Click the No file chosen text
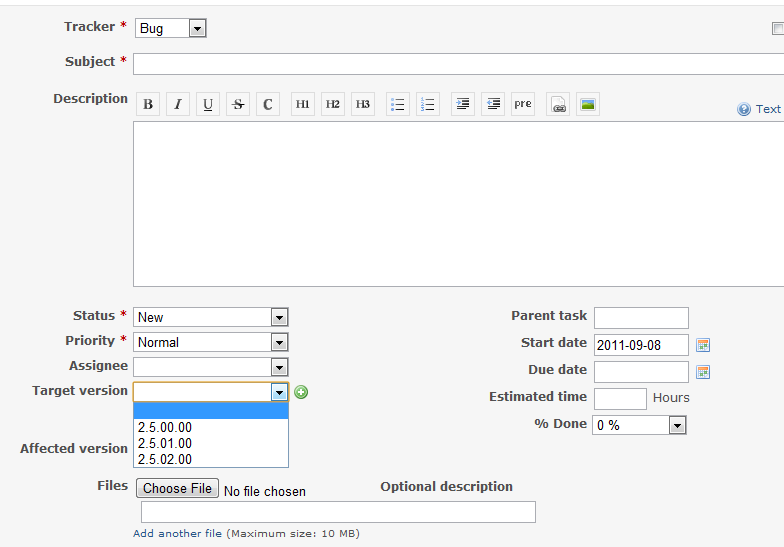784x547 pixels. tap(265, 492)
